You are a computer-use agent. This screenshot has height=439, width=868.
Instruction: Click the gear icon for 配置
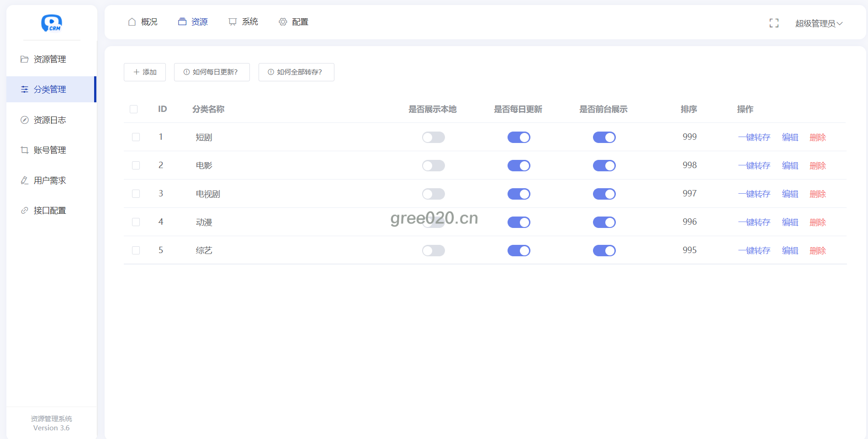click(x=283, y=22)
